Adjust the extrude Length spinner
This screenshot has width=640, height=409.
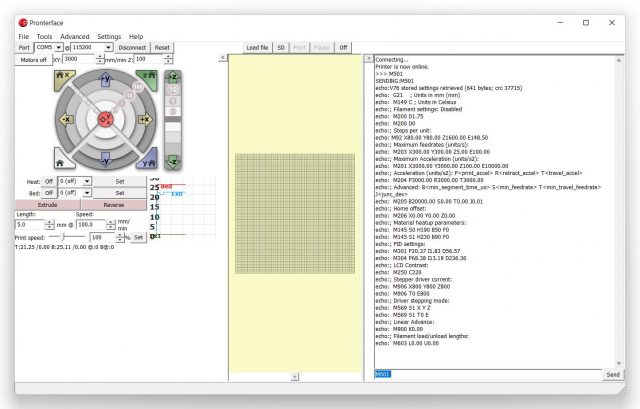(49, 225)
